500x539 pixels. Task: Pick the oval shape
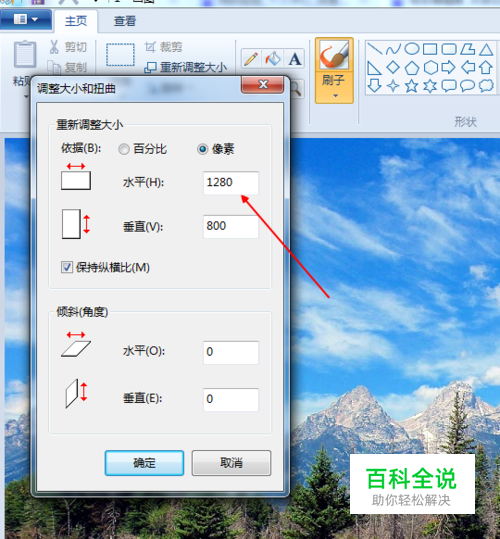click(x=411, y=49)
